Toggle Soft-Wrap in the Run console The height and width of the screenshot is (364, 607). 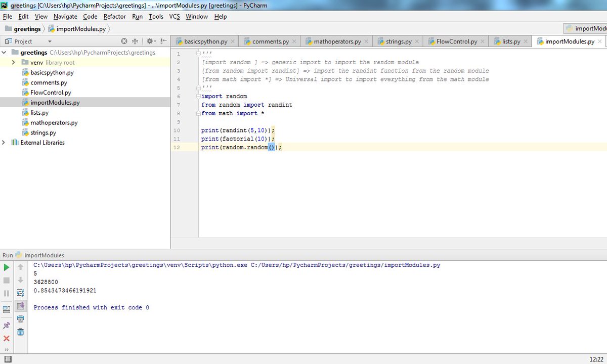click(20, 293)
